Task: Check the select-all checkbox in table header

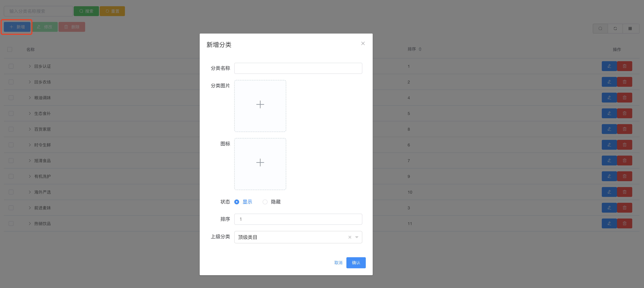Action: coord(10,49)
